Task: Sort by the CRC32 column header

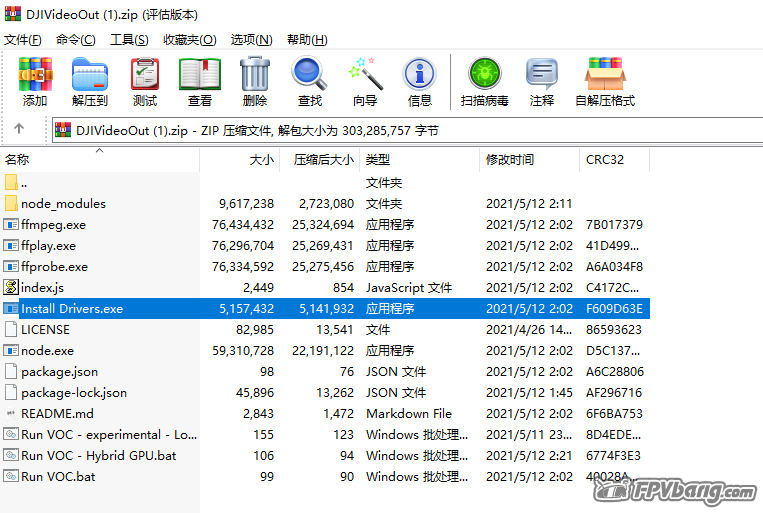Action: (614, 160)
